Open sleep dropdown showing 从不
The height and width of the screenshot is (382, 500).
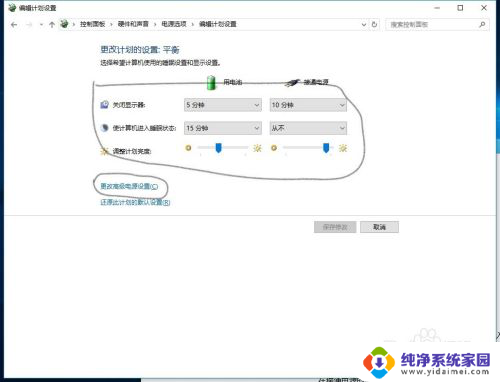tap(308, 128)
